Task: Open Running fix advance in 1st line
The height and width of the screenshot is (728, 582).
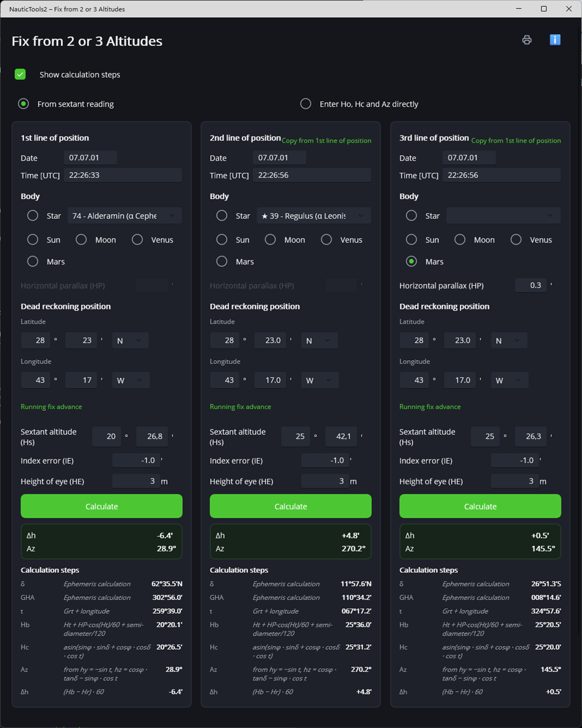Action: [51, 407]
